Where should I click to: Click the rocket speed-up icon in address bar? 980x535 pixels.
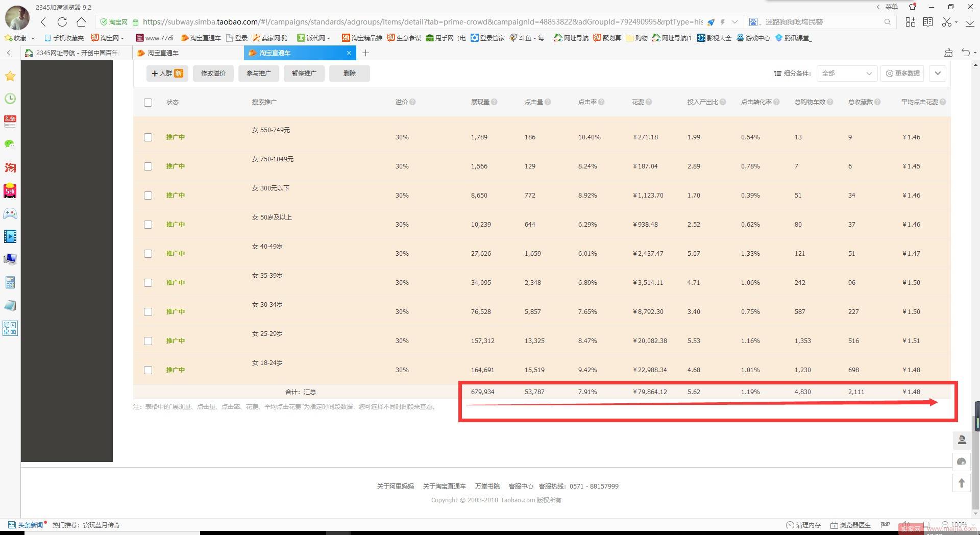710,22
